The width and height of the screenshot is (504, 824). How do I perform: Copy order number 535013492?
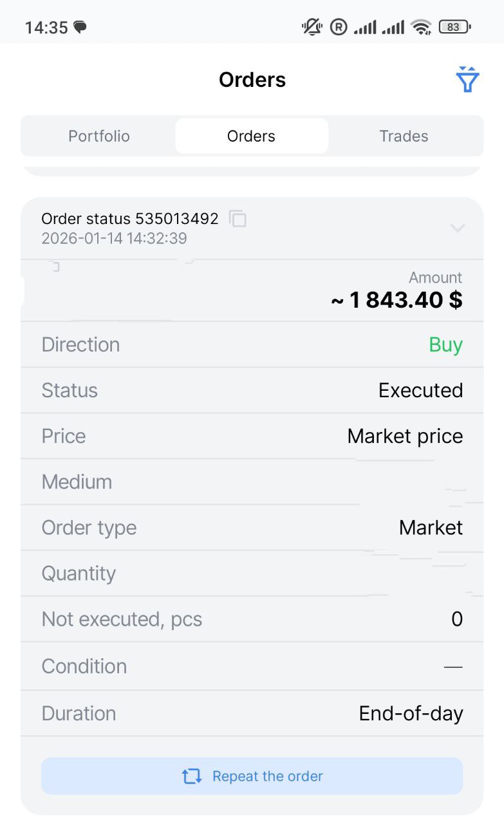click(x=238, y=219)
